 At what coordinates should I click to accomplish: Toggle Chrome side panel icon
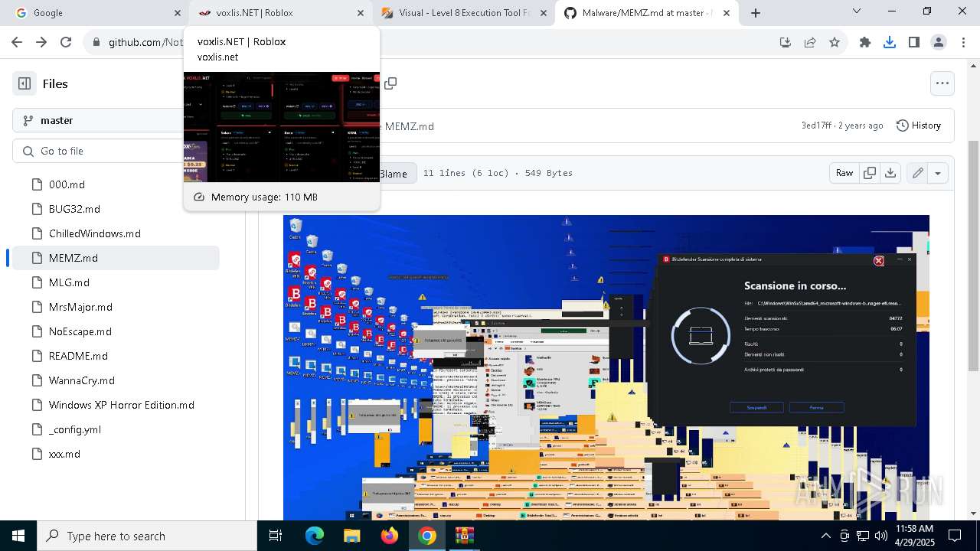914,42
